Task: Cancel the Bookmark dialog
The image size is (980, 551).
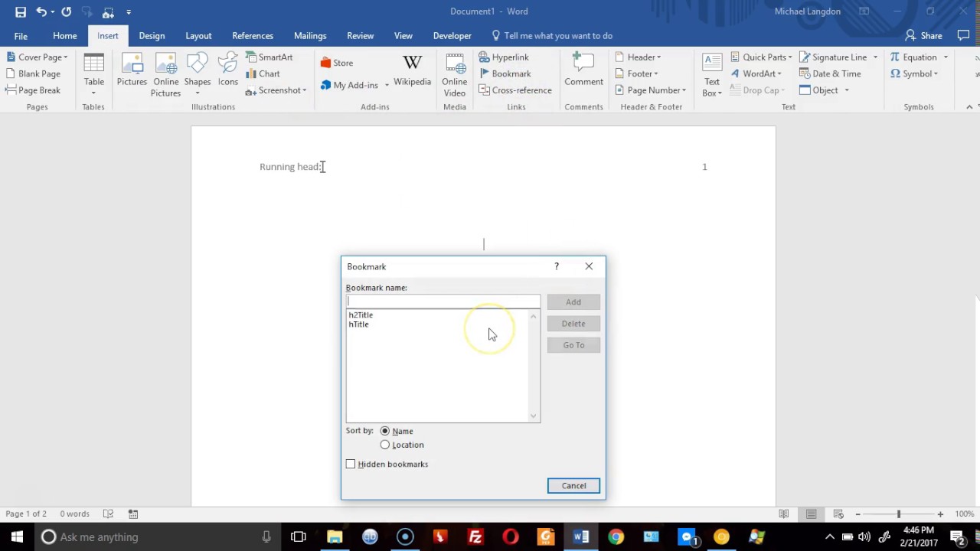Action: click(x=573, y=486)
